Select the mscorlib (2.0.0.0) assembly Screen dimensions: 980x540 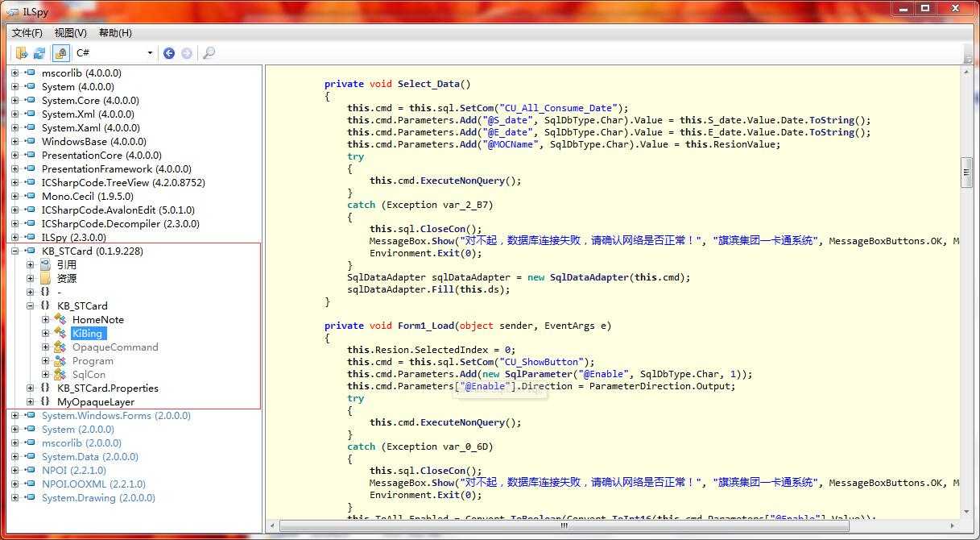click(x=81, y=442)
